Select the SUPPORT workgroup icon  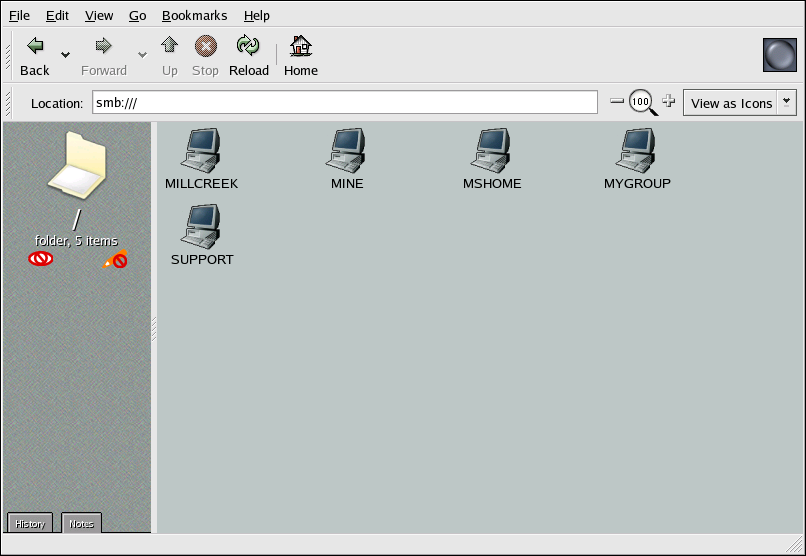(201, 227)
